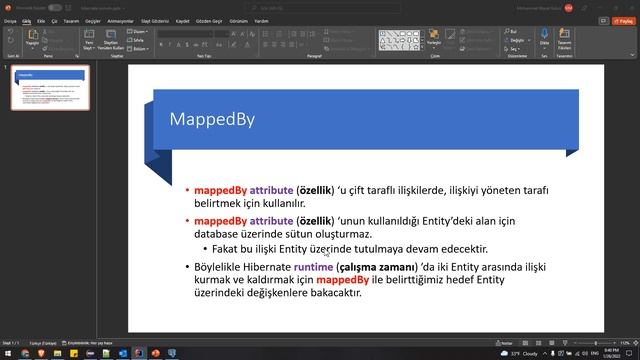The image size is (640, 360).
Task: Click the Notlar notes button
Action: pos(504,343)
